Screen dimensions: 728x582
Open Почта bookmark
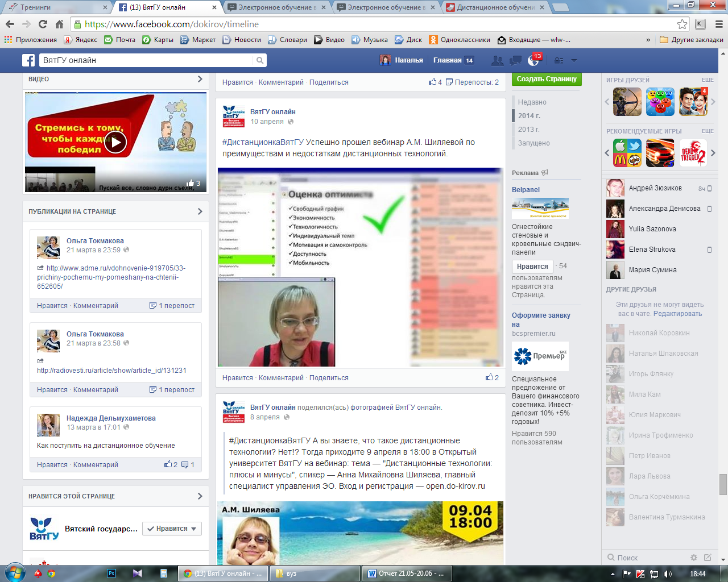[119, 40]
